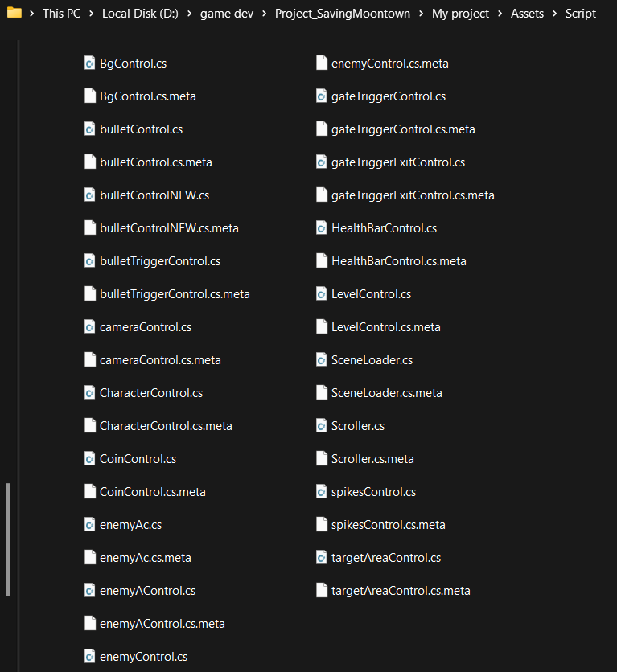Click the vertical scrollbar thumb on left
Image resolution: width=617 pixels, height=672 pixels.
(x=8, y=539)
